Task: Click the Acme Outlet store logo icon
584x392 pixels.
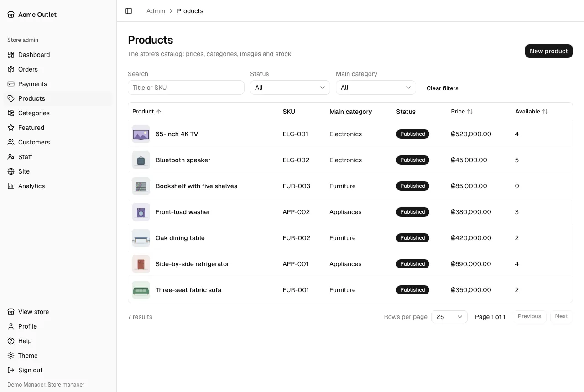Action: [x=11, y=15]
